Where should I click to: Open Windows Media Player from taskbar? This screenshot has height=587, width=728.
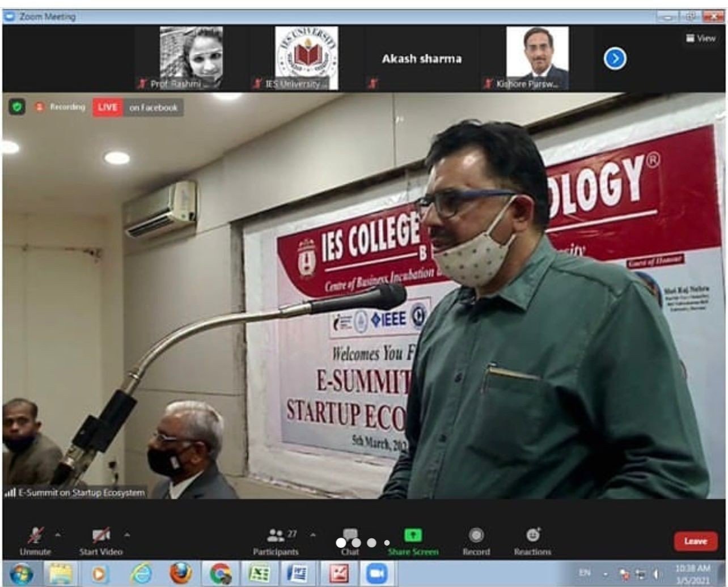[101, 574]
